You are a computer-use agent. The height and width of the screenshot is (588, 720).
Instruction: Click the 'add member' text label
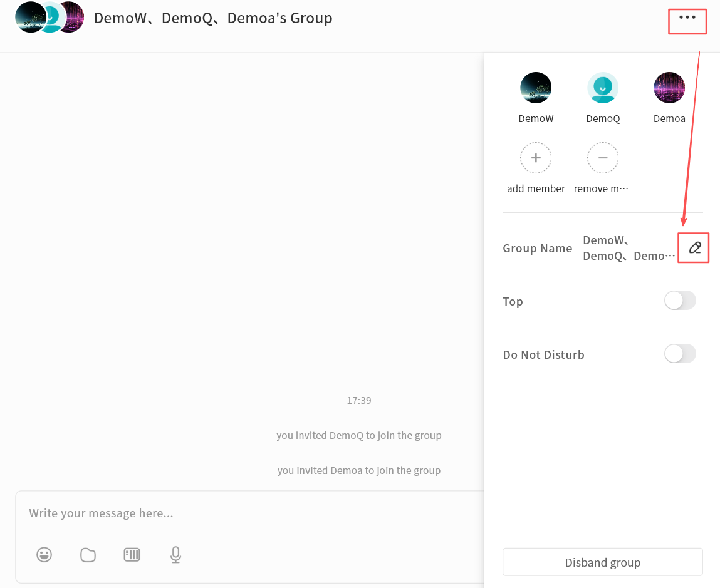(x=536, y=188)
